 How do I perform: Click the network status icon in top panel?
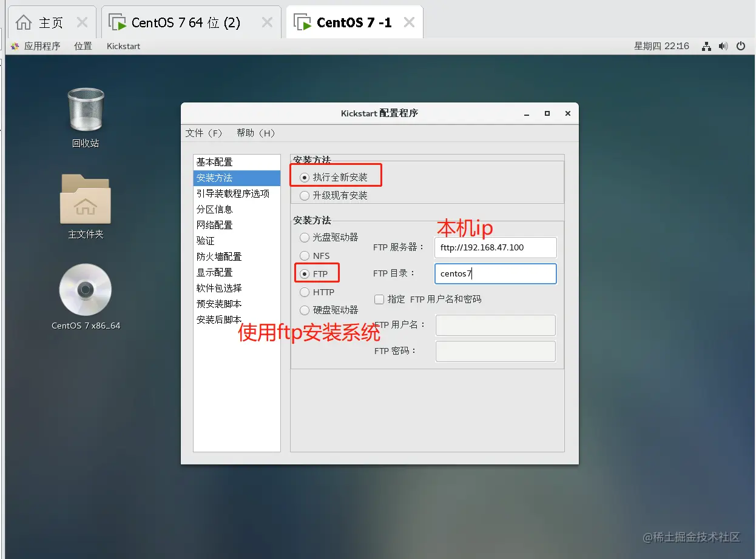click(x=706, y=46)
